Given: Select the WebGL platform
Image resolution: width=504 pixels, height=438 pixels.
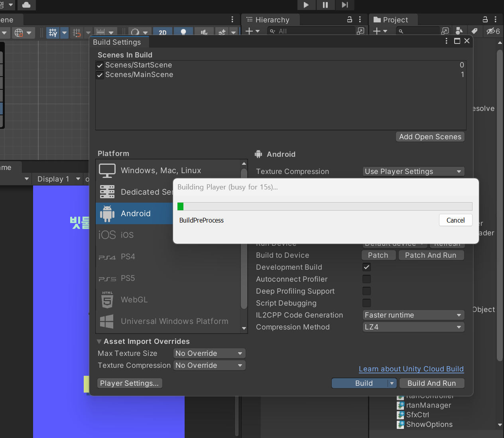Looking at the screenshot, I should tap(168, 300).
